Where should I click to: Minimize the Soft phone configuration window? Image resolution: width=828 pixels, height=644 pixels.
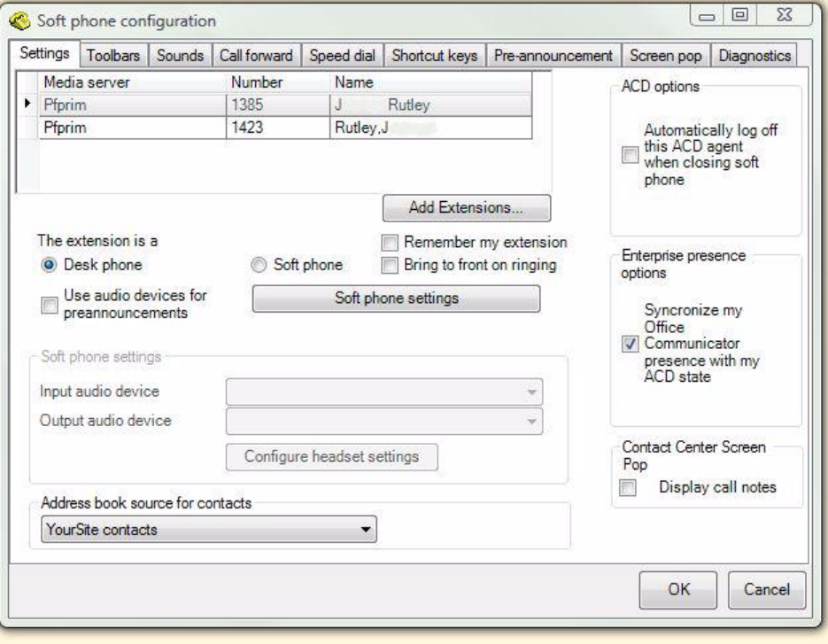707,16
